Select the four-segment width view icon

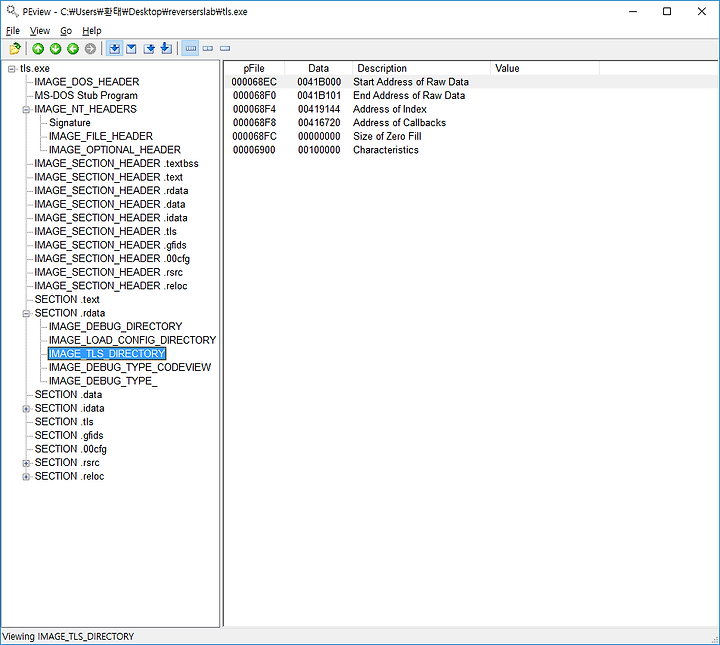(191, 48)
